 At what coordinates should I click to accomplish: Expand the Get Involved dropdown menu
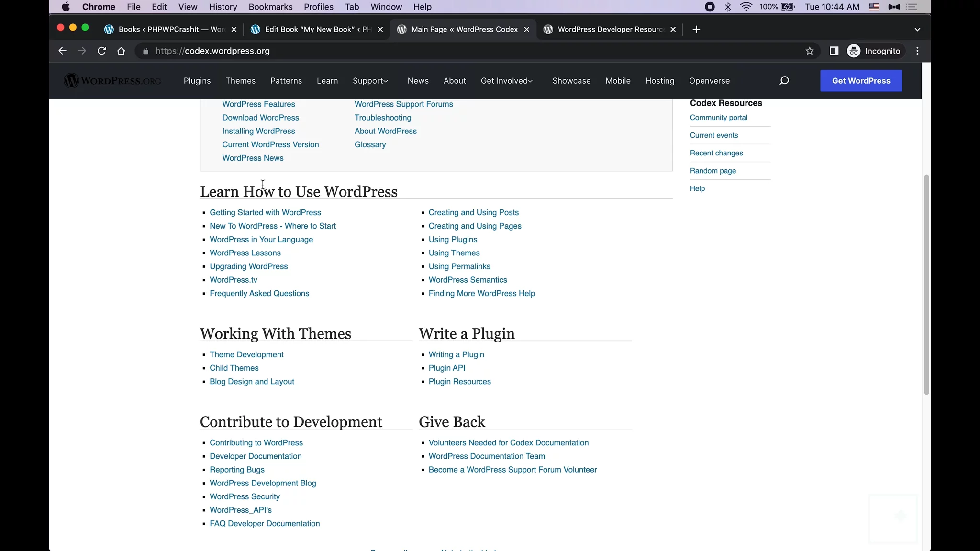tap(506, 81)
